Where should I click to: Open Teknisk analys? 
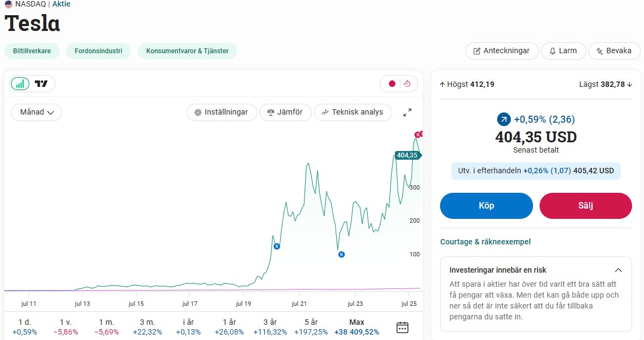353,112
